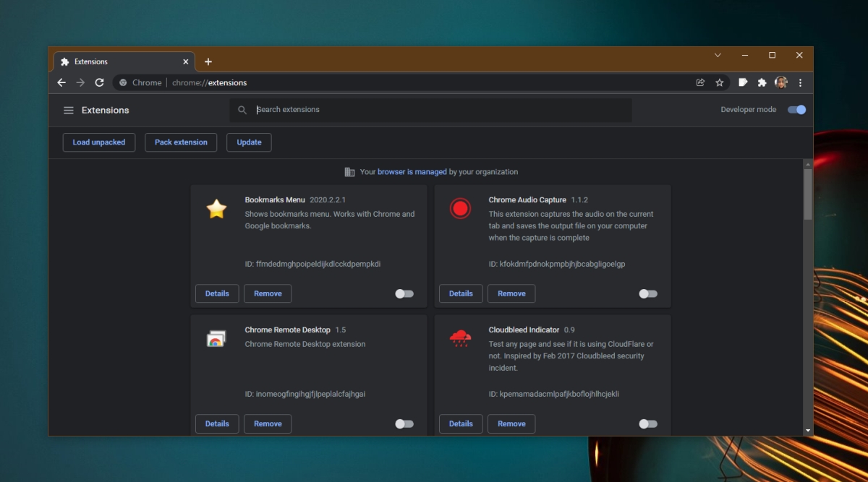Click the browser forward arrow
Viewport: 868px width, 482px height.
point(80,82)
